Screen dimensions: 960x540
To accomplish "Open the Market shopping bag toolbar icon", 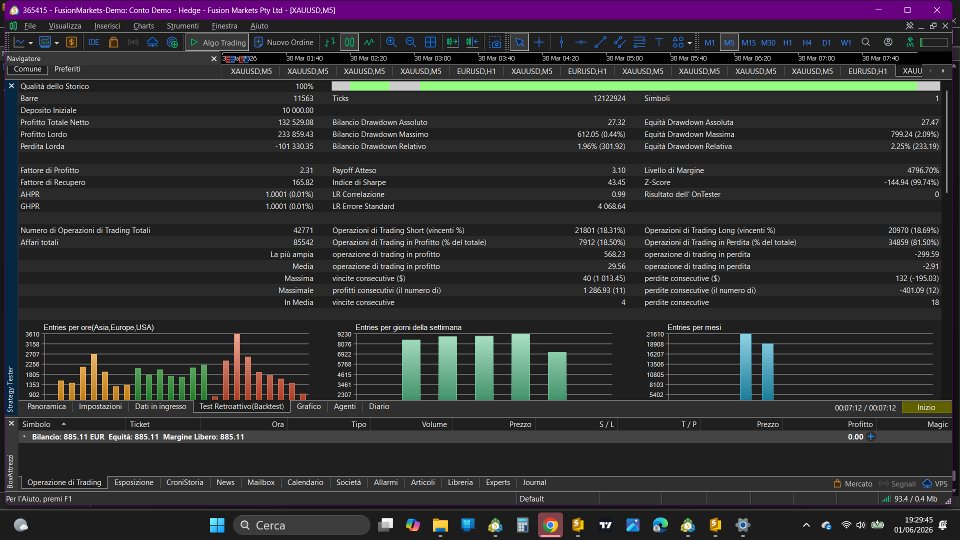I will coord(113,42).
